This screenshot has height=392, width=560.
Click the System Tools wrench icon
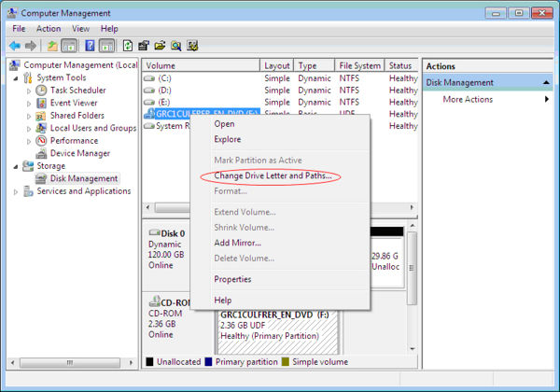[x=28, y=77]
